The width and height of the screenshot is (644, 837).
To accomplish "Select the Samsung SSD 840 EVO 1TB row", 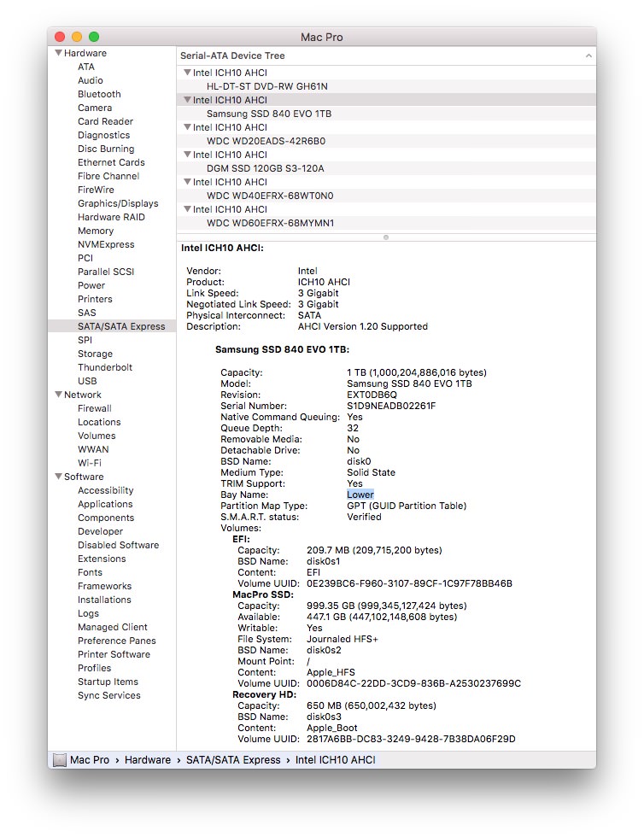I will (x=386, y=113).
